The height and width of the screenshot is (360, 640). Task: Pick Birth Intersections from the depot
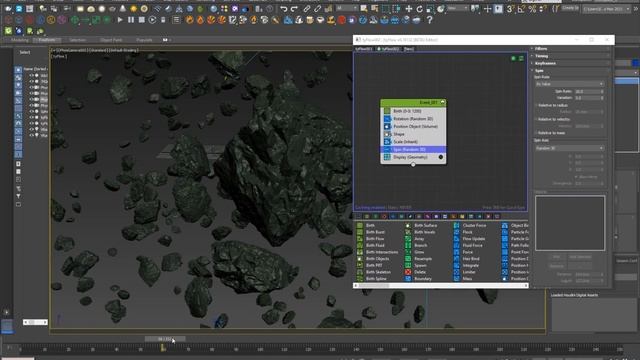tap(381, 252)
